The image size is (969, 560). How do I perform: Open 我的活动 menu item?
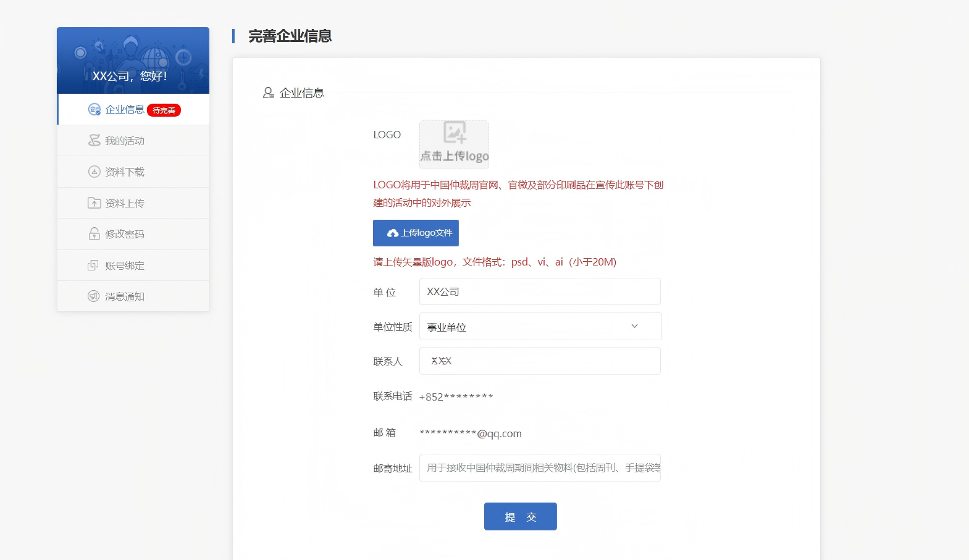pyautogui.click(x=133, y=141)
